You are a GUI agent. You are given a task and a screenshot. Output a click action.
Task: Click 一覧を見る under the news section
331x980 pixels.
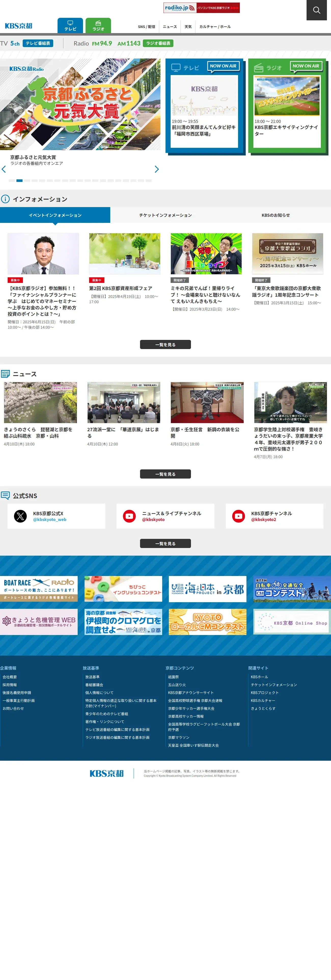pyautogui.click(x=165, y=474)
